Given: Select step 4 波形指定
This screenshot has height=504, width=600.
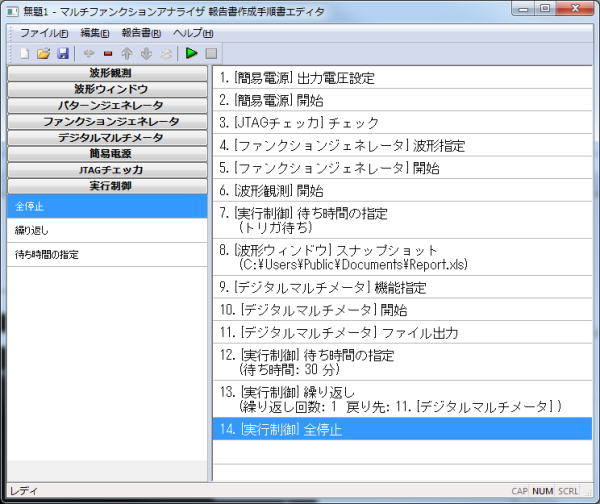Looking at the screenshot, I should tap(402, 145).
